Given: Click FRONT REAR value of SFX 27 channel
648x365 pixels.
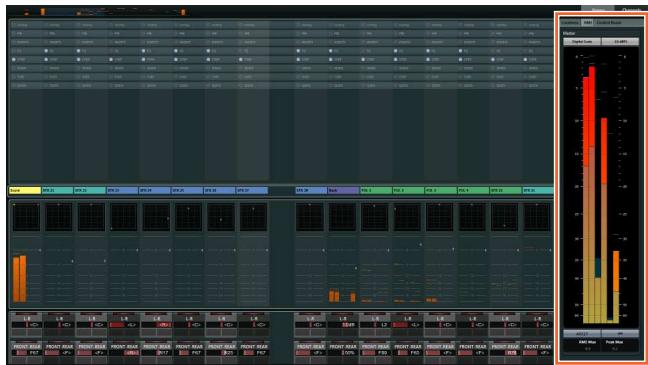Looking at the screenshot, I should [254, 353].
